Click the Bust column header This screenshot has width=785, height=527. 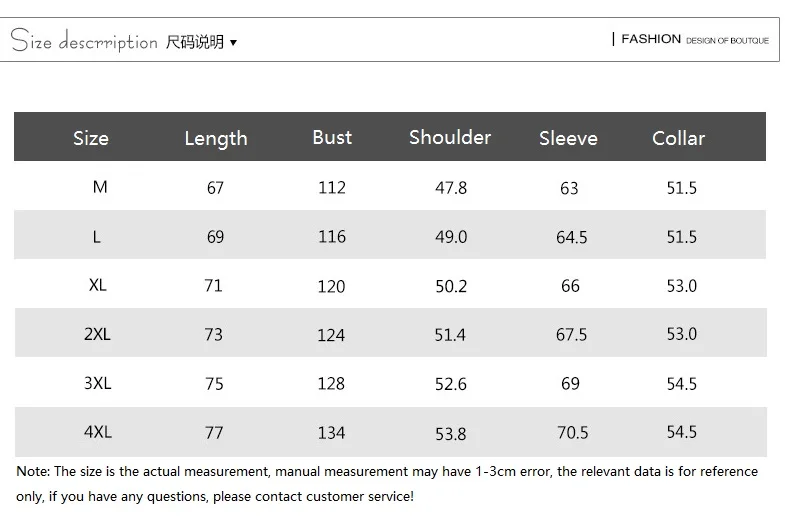tap(332, 138)
